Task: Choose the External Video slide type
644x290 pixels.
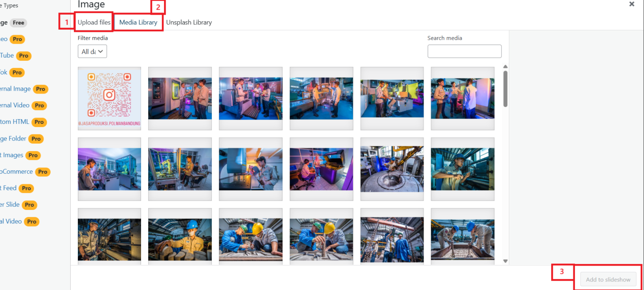Action: [x=15, y=105]
